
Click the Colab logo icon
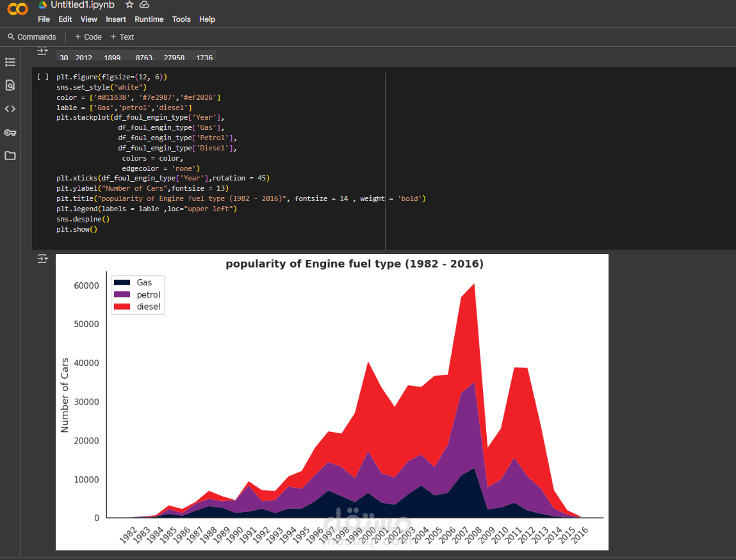pyautogui.click(x=18, y=8)
